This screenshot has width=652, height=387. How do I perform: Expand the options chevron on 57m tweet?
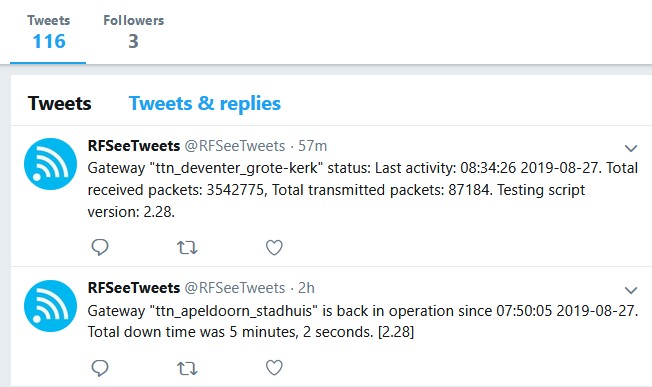pos(631,148)
